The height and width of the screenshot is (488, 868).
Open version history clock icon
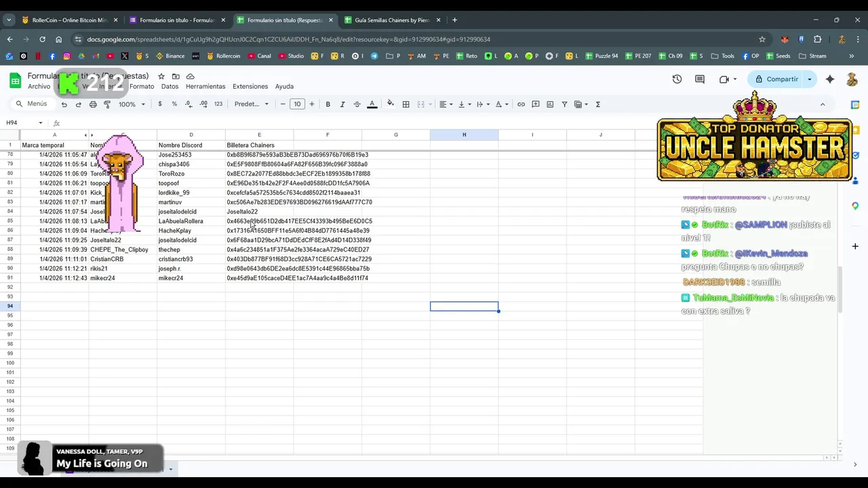click(x=677, y=79)
